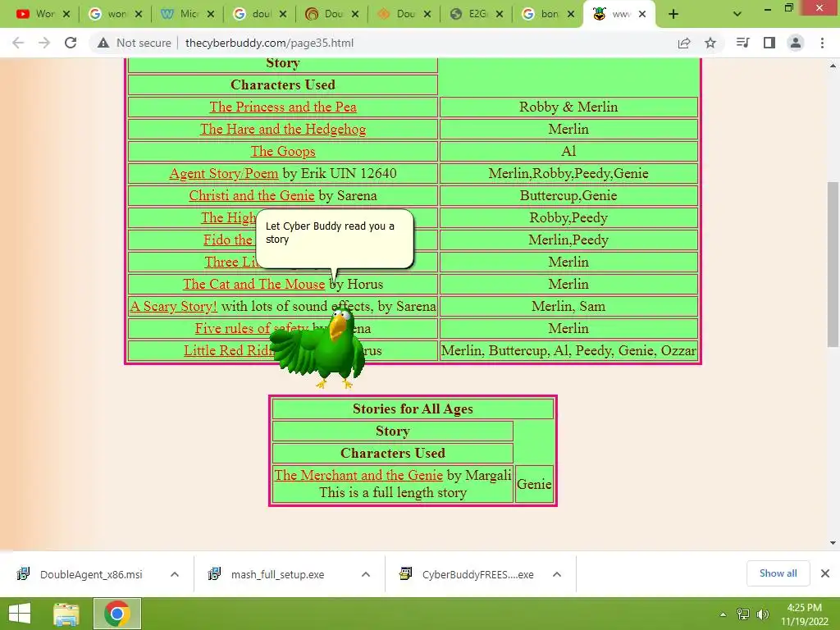
Task: Open Little Red Riding story link
Action: pyautogui.click(x=229, y=350)
